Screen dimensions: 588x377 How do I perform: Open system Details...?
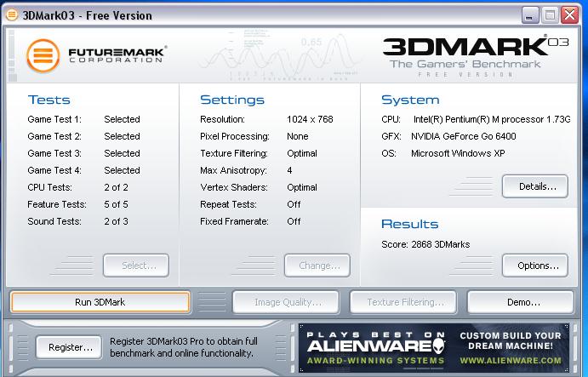click(535, 186)
